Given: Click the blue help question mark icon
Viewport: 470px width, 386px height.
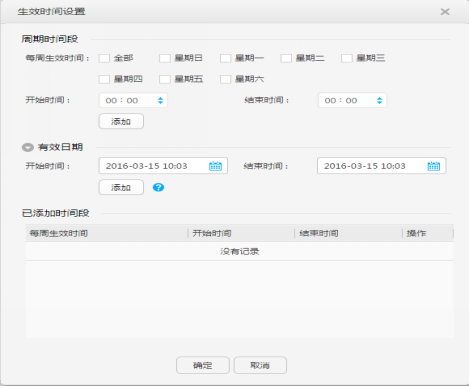Looking at the screenshot, I should [x=158, y=187].
